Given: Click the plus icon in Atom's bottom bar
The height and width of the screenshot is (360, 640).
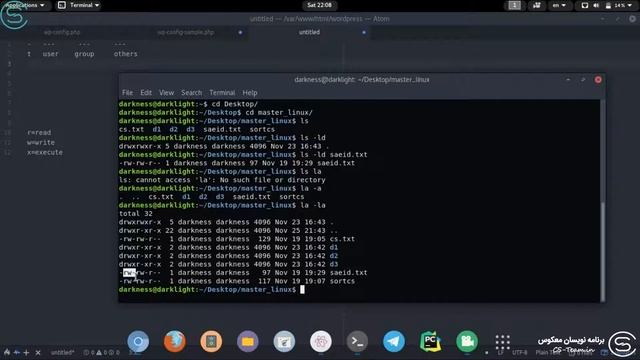Looking at the screenshot, I should click(x=27, y=352).
